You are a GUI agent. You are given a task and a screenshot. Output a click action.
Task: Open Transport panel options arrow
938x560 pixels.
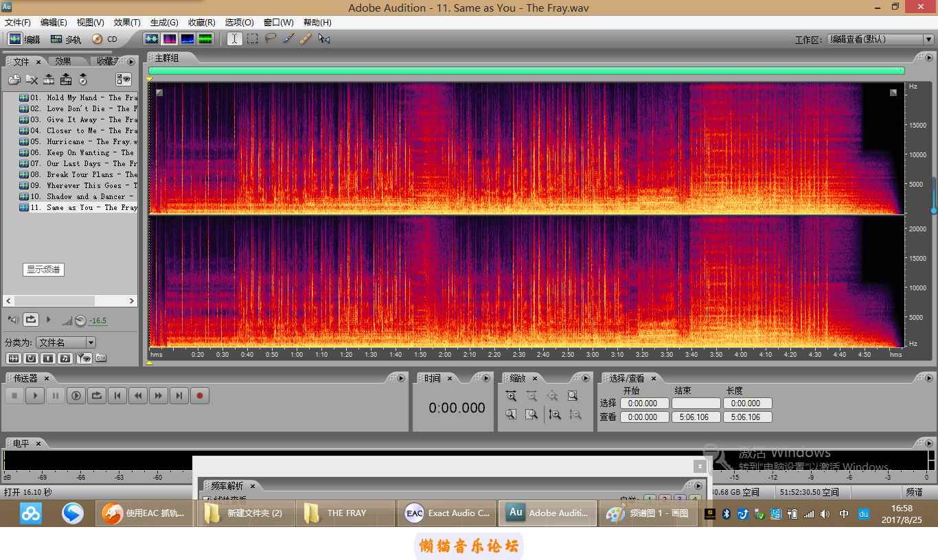[x=402, y=378]
